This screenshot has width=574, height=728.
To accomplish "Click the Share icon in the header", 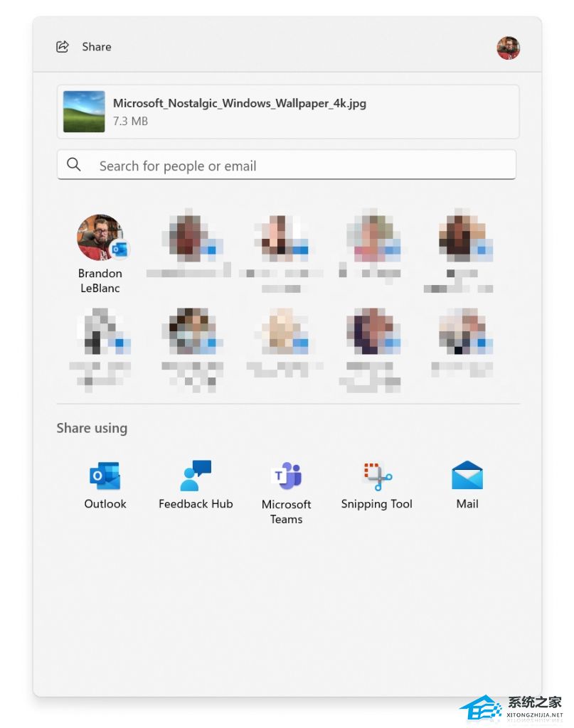I will tap(62, 46).
